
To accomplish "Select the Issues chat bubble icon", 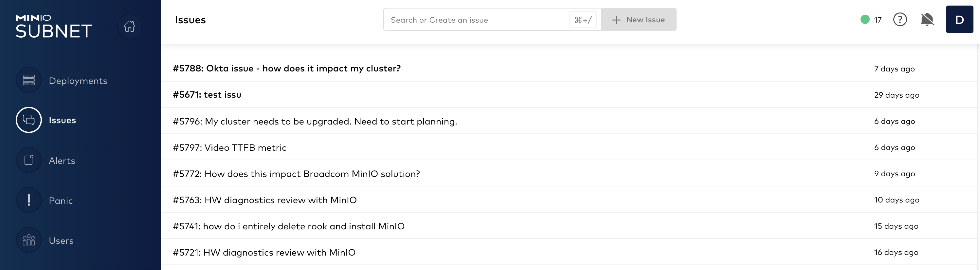I will [28, 120].
